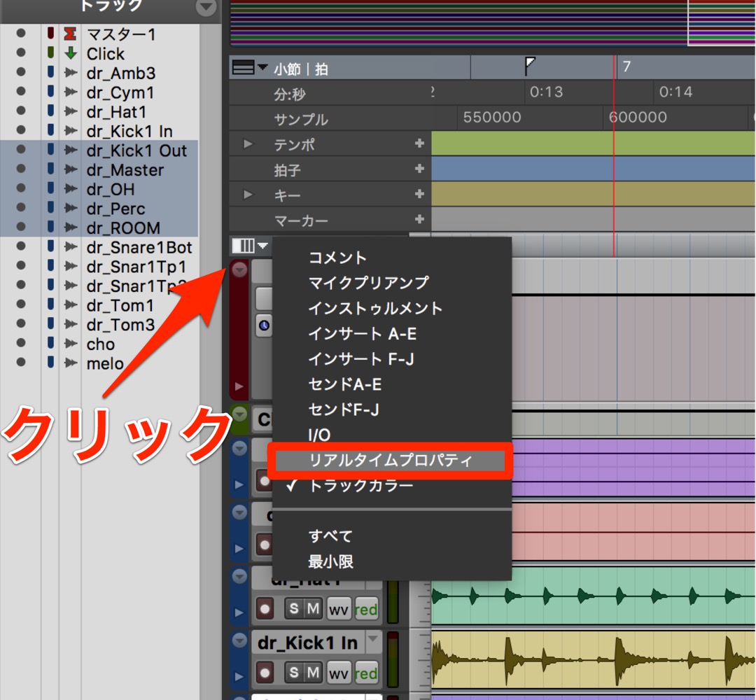Screen dimensions: 756x700
Task: Toggle show/hide dot for dr_Perc
Action: (21, 206)
